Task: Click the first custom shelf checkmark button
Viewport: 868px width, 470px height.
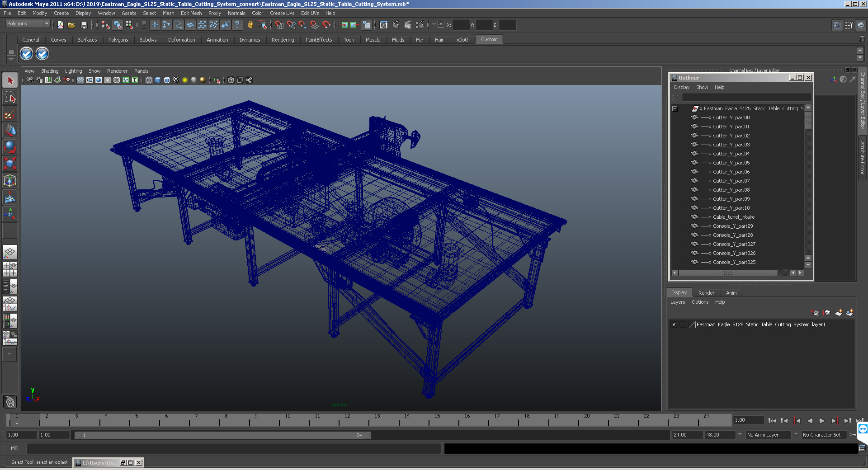Action: (x=27, y=54)
